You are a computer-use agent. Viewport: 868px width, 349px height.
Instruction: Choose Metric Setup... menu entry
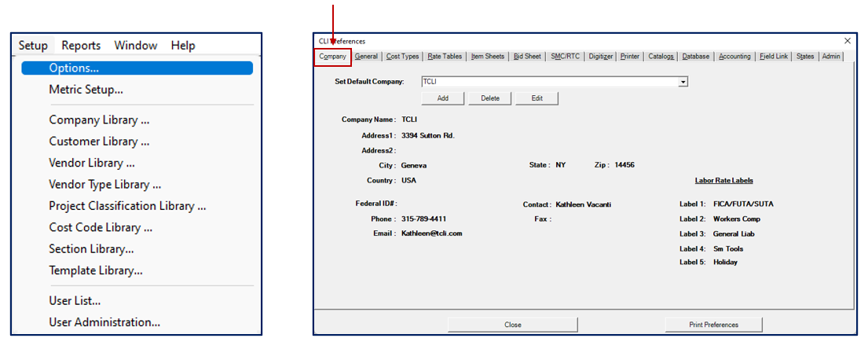(x=86, y=90)
